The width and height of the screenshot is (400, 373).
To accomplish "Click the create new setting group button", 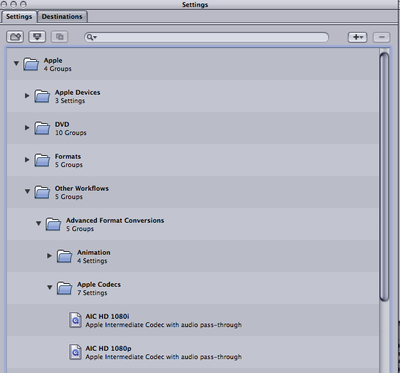I will [x=15, y=37].
